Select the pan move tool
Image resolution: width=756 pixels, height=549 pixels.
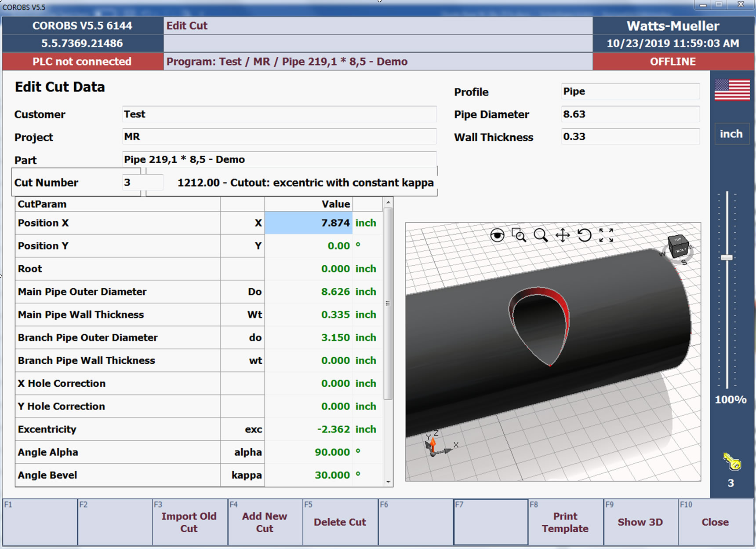click(x=563, y=235)
